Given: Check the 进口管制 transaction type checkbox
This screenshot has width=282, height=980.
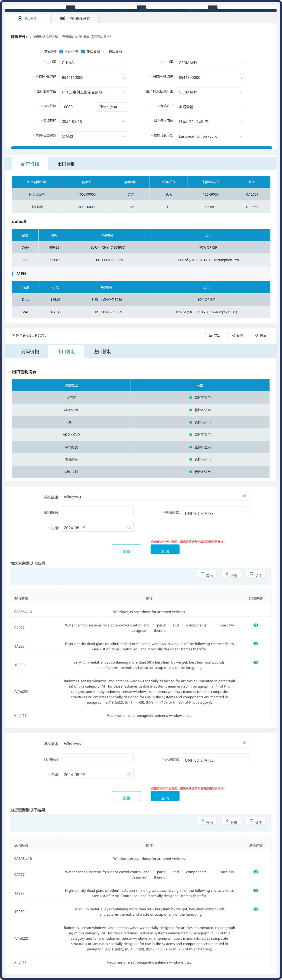Looking at the screenshot, I should (105, 52).
